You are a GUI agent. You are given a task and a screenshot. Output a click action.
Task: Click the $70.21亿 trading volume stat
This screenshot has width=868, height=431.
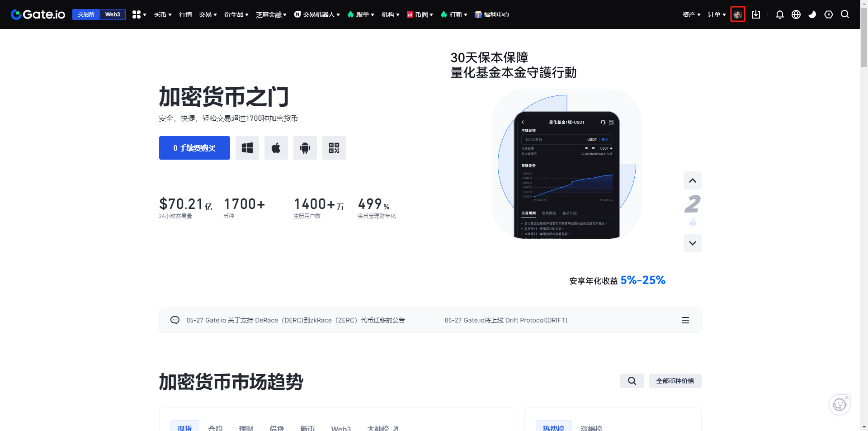(x=185, y=208)
